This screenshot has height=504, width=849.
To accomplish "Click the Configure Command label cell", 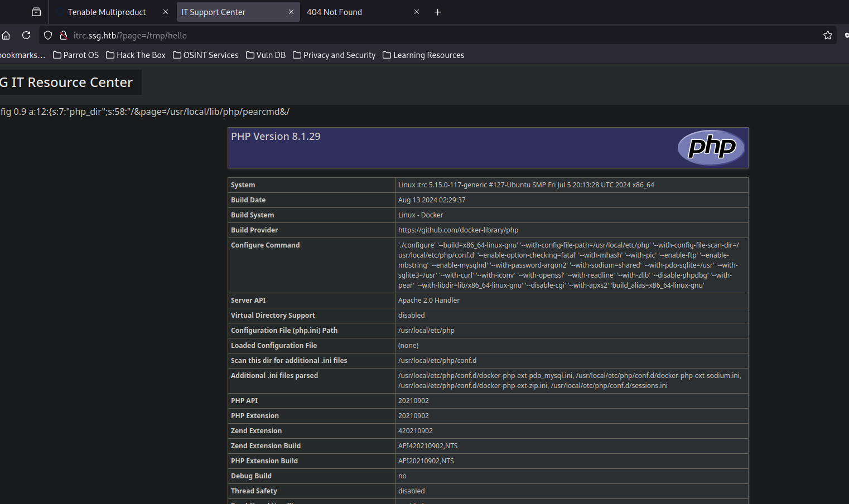I will [x=311, y=265].
